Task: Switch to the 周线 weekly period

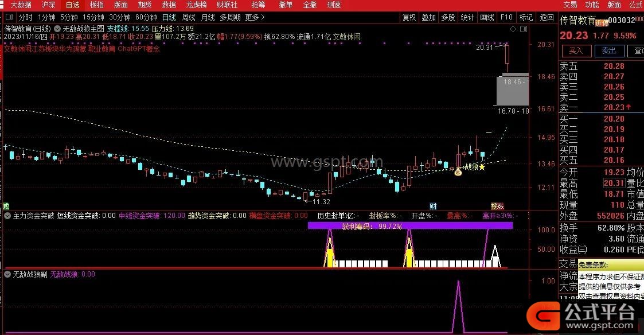Action: click(189, 17)
